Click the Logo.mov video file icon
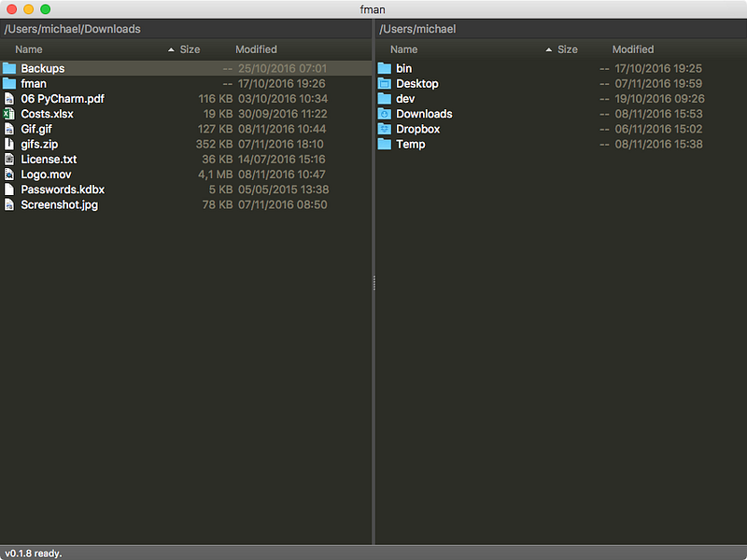The height and width of the screenshot is (560, 747). coord(9,175)
